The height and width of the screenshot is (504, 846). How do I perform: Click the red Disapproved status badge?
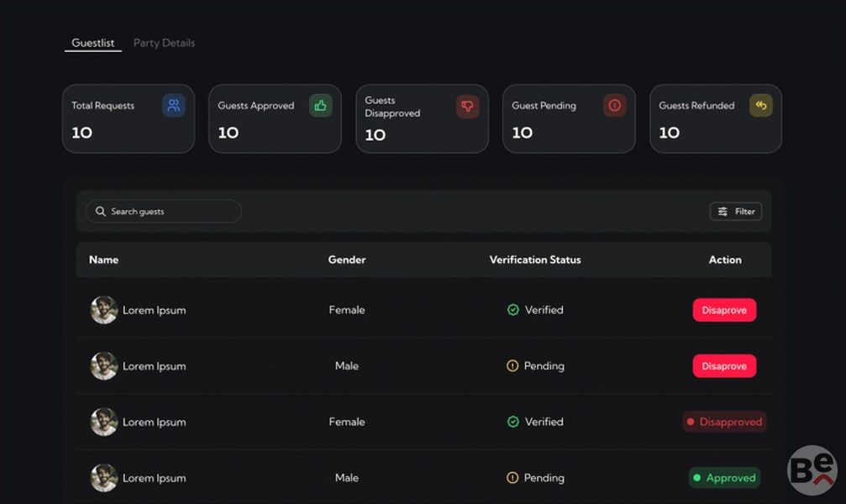[724, 422]
